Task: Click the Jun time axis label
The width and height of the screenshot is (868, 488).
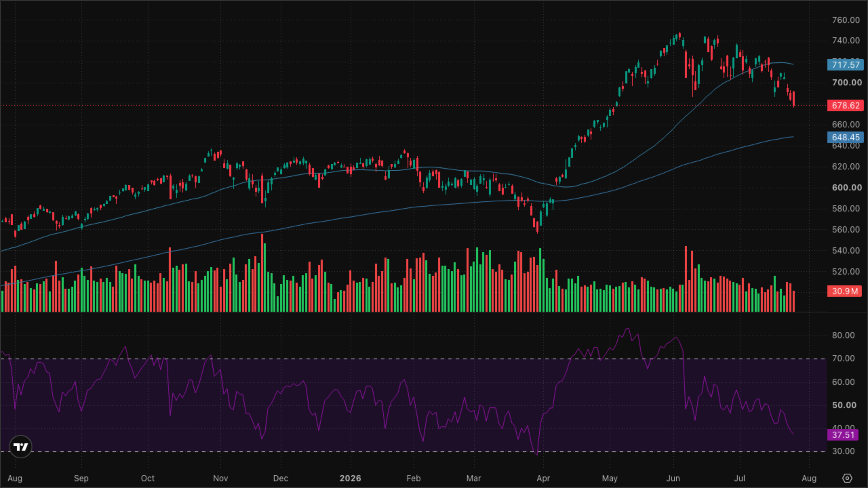Action: [x=673, y=479]
